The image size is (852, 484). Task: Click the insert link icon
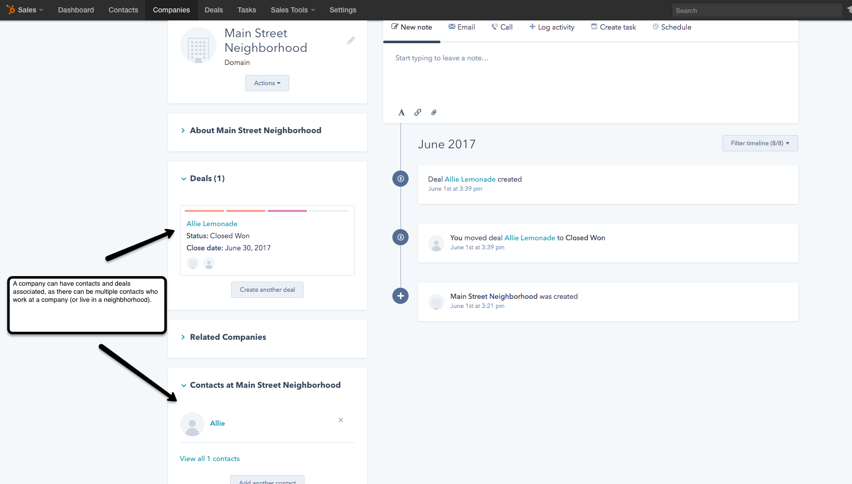[x=417, y=112]
